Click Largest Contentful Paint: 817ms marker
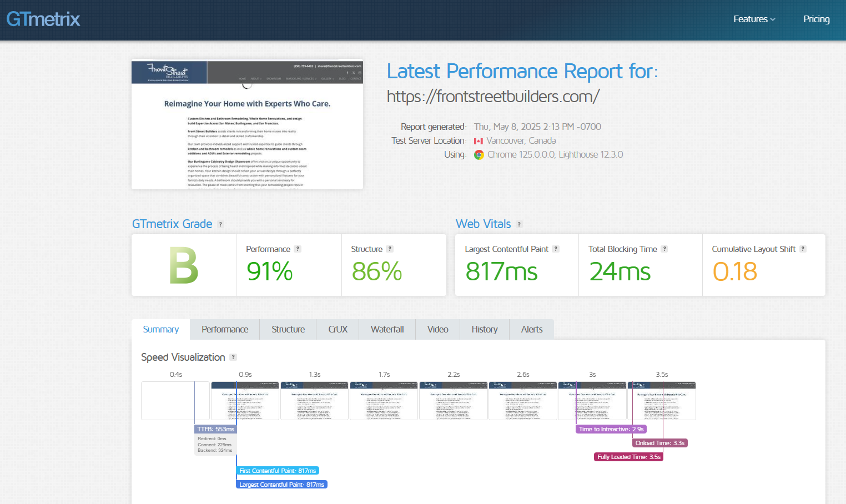The height and width of the screenshot is (504, 846). click(x=282, y=485)
